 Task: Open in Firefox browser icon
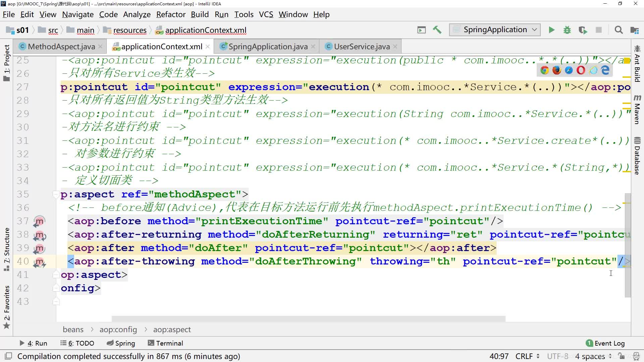click(556, 70)
